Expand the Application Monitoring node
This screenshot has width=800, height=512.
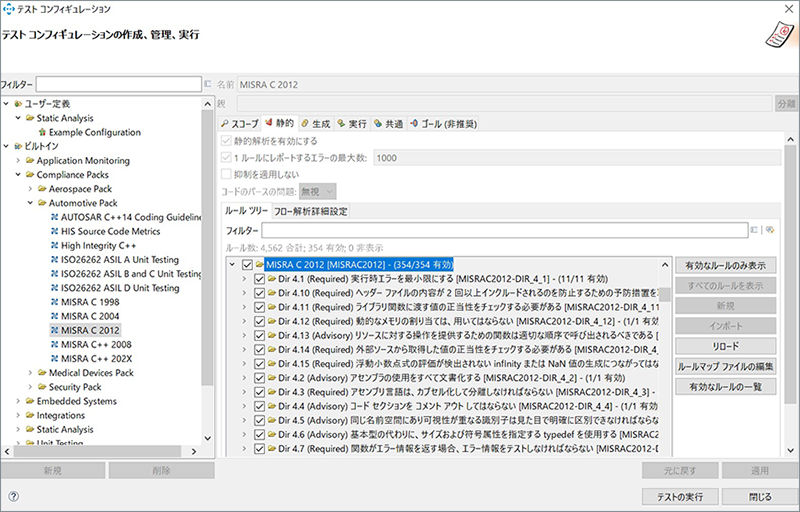(18, 161)
